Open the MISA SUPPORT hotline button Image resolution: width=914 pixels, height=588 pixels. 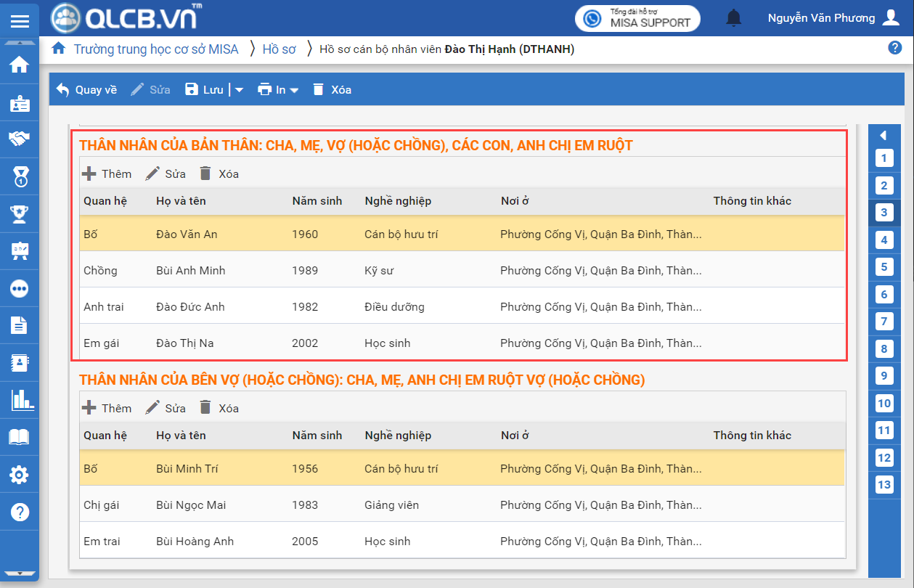tap(637, 18)
